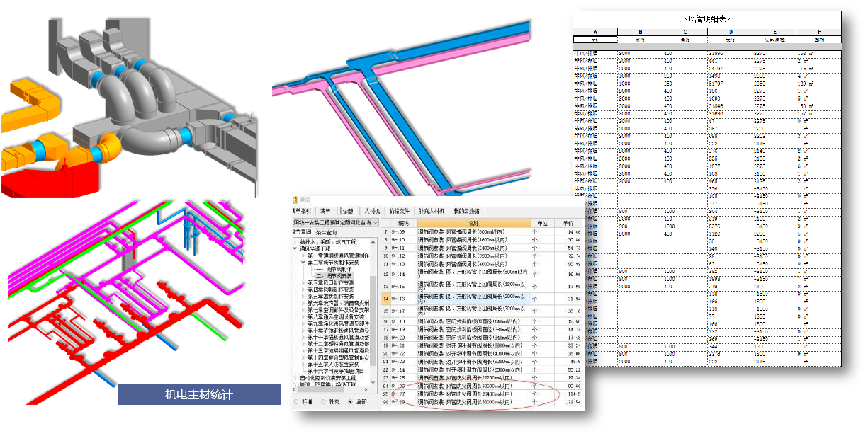Click column A header in the duct schedule
The width and height of the screenshot is (868, 436).
[x=595, y=32]
